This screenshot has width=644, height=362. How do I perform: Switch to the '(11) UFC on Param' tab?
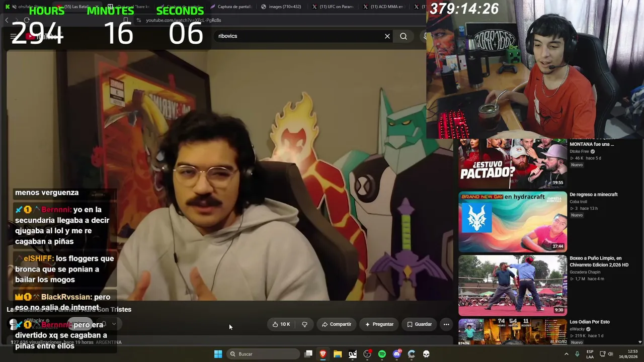coord(333,7)
